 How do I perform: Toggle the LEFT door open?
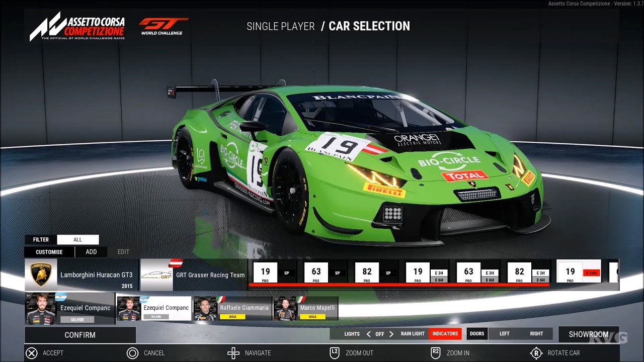pyautogui.click(x=505, y=334)
